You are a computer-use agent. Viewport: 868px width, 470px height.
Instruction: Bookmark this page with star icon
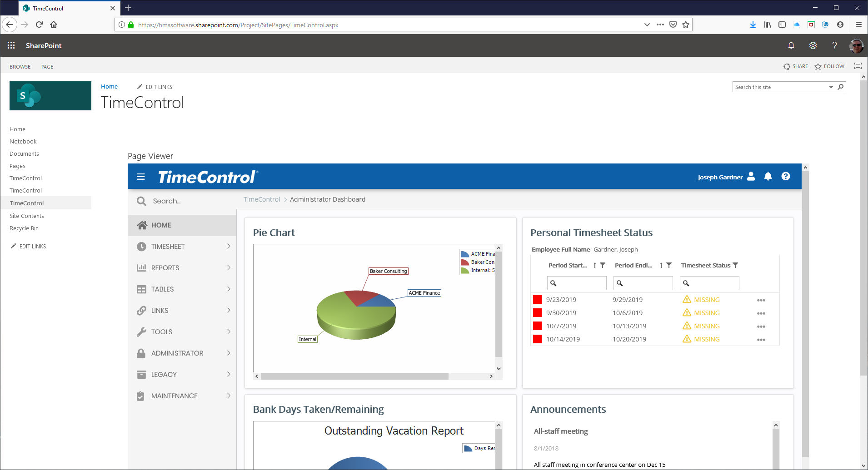coord(686,25)
